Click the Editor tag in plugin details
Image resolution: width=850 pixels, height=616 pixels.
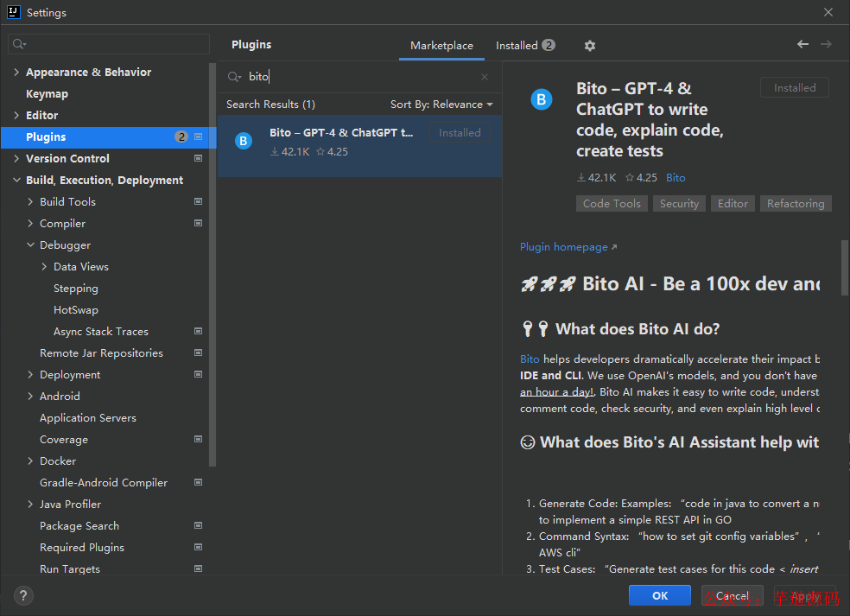tap(733, 204)
